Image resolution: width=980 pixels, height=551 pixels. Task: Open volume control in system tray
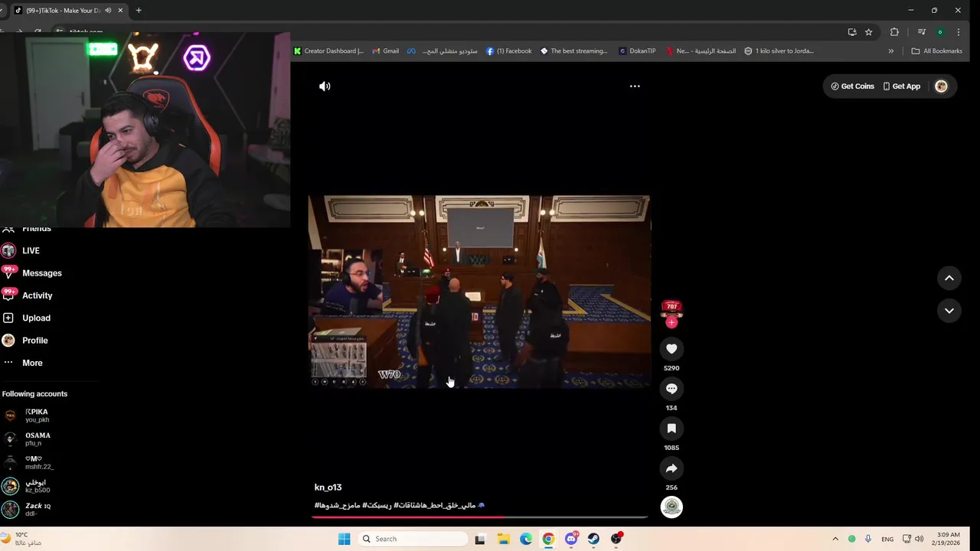[x=919, y=539]
